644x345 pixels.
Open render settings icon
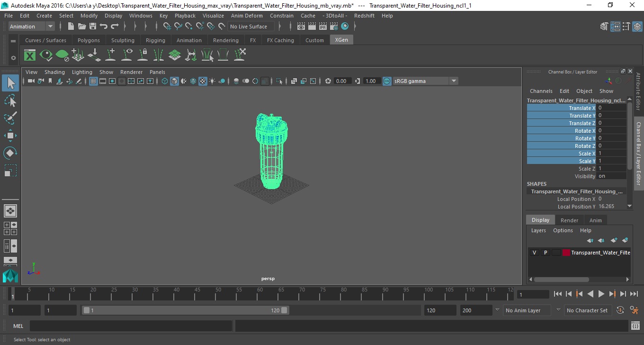pyautogui.click(x=334, y=27)
